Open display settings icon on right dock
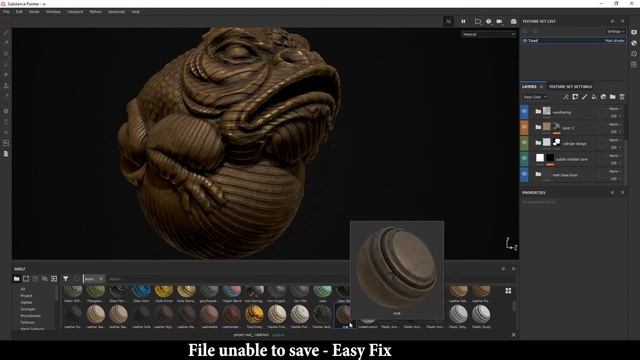The image size is (640, 360). [x=634, y=32]
